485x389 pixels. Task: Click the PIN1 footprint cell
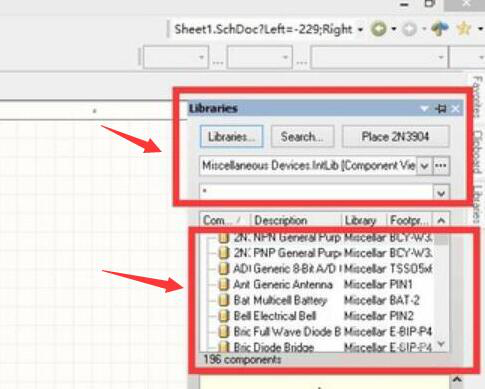[x=401, y=284]
